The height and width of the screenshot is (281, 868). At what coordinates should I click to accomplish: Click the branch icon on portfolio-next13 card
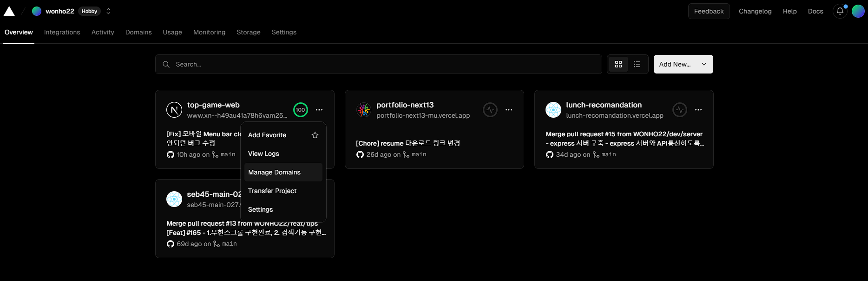[406, 154]
